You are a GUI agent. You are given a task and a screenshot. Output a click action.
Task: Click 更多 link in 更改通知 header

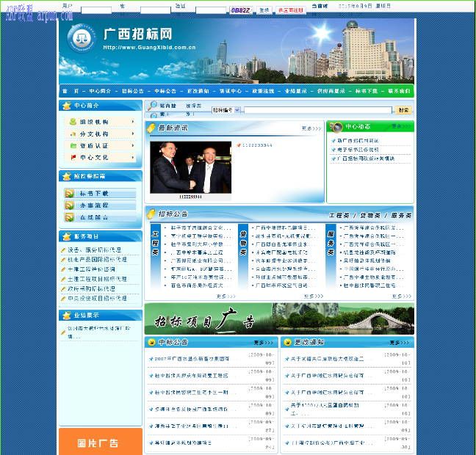coord(399,343)
